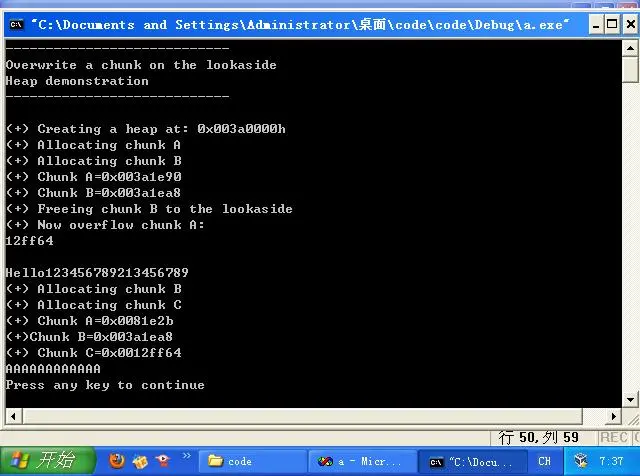
Task: Maximize the a.exe console window
Action: click(x=612, y=25)
